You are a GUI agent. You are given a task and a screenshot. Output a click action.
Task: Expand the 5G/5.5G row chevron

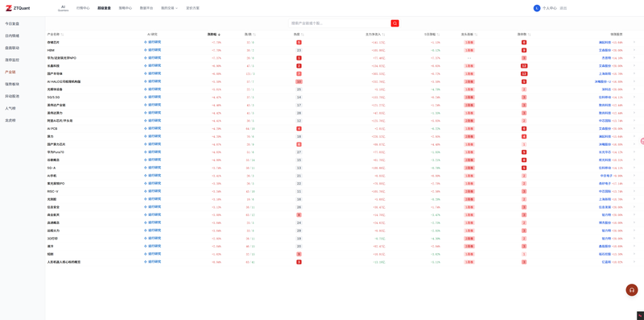634,97
